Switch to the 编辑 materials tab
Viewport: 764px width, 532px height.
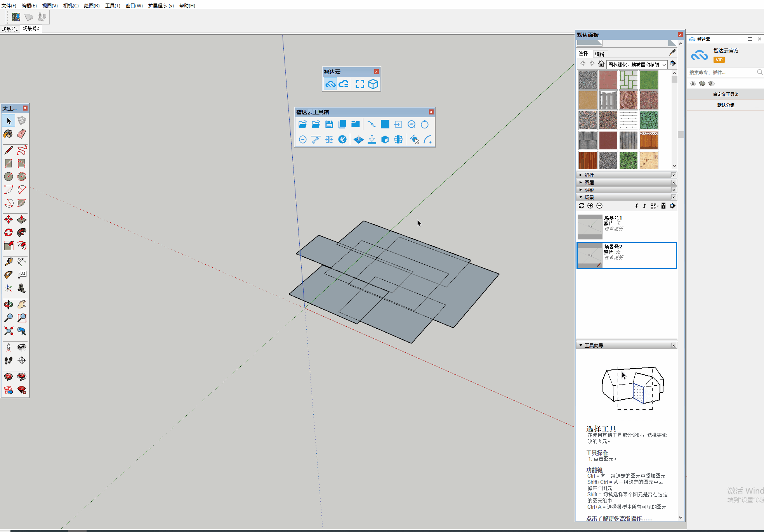tap(599, 54)
